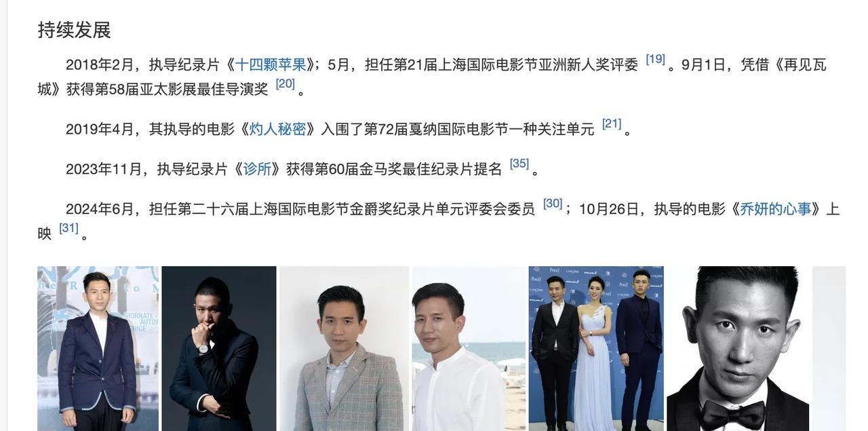Open photo of man in grey plaid jacket
This screenshot has height=431, width=868.
click(x=344, y=348)
